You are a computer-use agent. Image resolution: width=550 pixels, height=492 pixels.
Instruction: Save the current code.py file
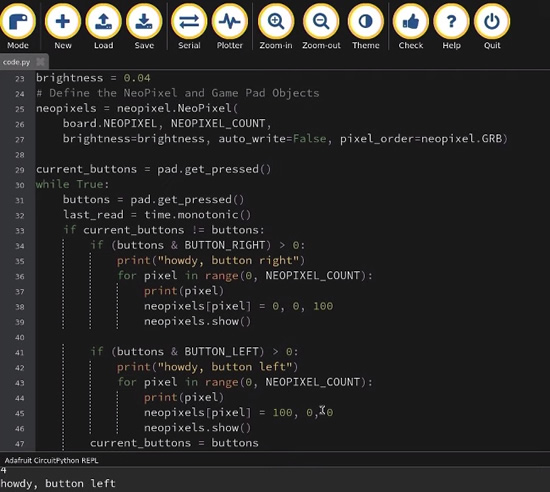coord(144,27)
